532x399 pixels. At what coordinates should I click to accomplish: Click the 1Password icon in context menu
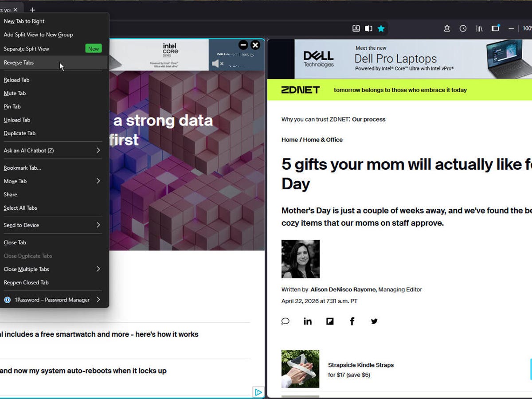click(x=7, y=300)
